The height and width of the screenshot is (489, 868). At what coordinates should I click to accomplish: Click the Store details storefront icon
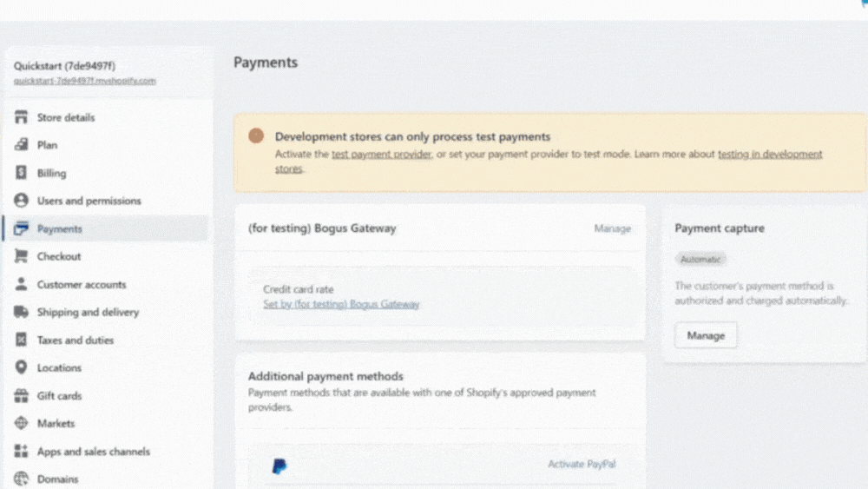click(x=21, y=117)
